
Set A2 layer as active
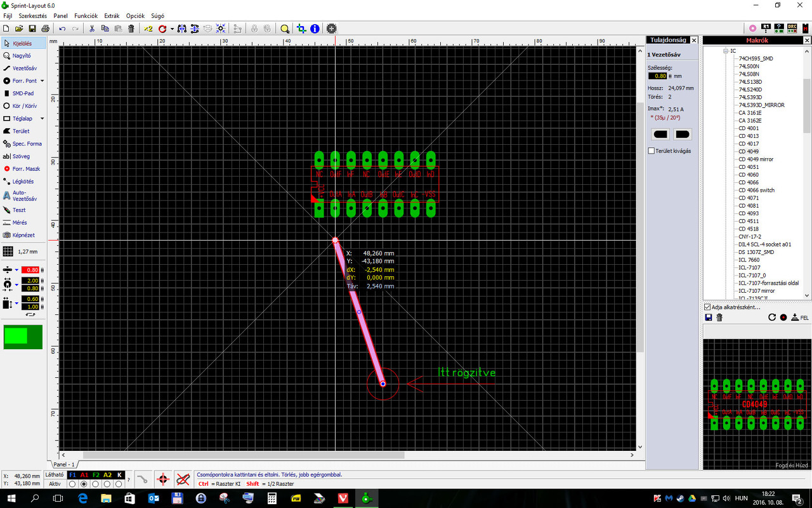click(107, 484)
